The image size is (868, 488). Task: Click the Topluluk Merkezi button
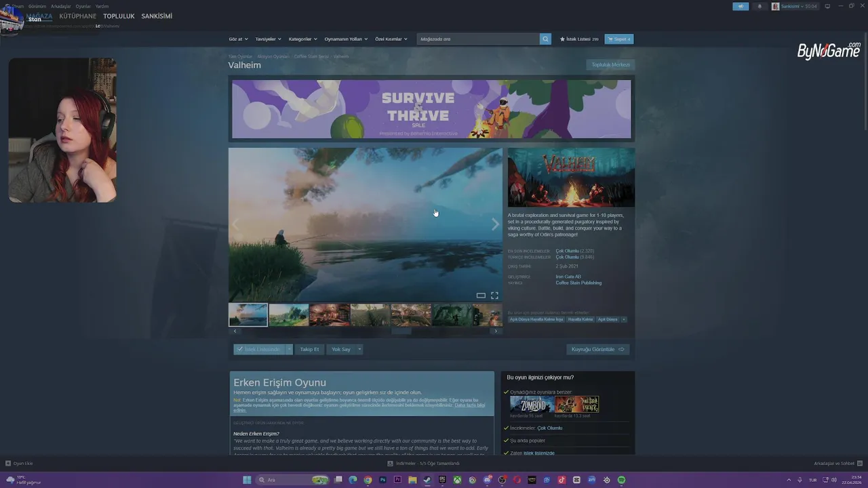(610, 65)
